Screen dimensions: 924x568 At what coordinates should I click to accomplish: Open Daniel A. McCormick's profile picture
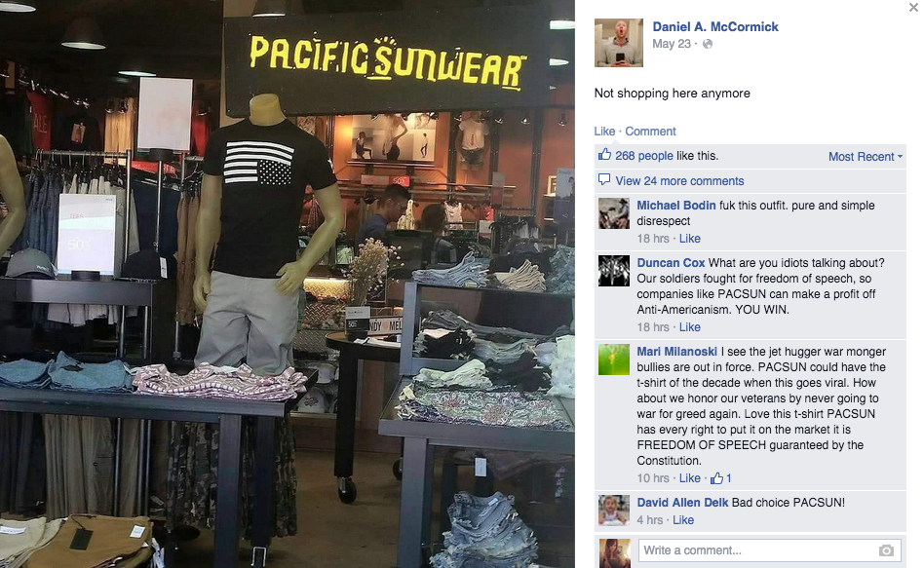[x=618, y=43]
